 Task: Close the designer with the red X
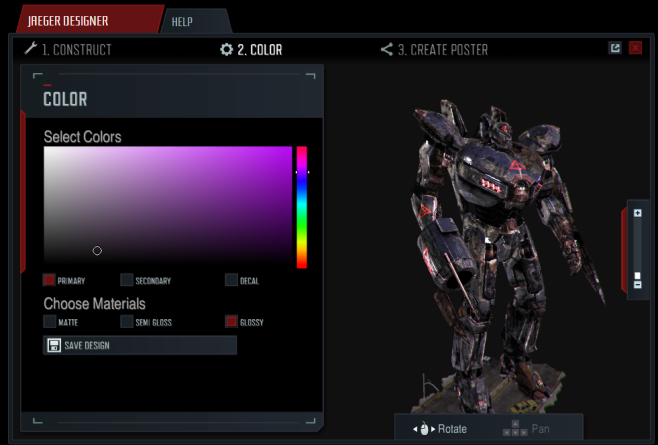(635, 48)
